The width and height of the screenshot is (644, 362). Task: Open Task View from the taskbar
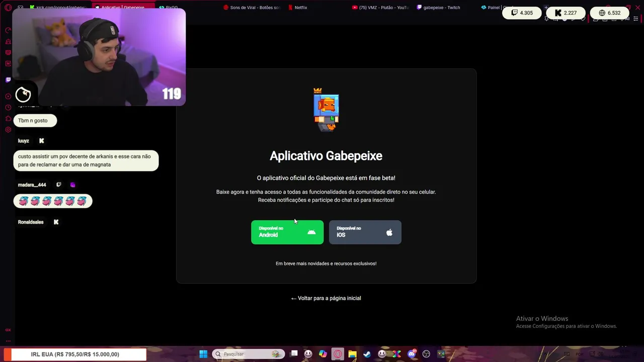tap(294, 354)
